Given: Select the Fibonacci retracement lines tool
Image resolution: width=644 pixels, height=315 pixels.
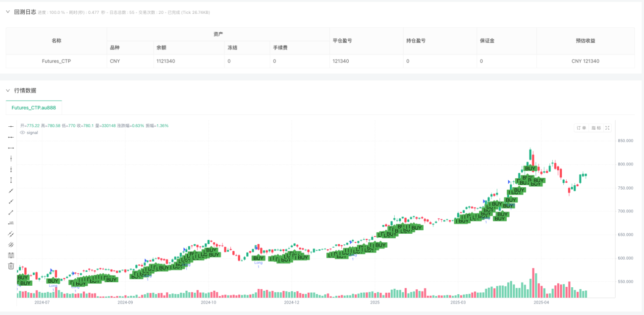Looking at the screenshot, I should click(x=11, y=255).
